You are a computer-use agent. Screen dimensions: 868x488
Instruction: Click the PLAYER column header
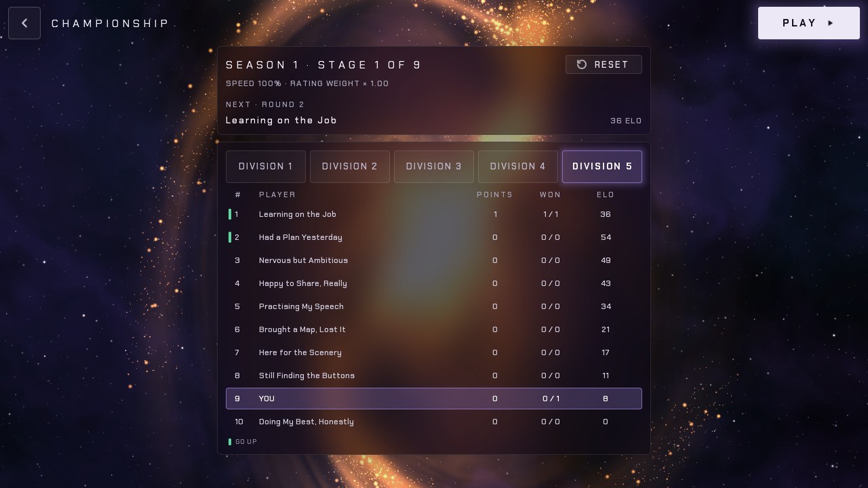[x=277, y=195]
